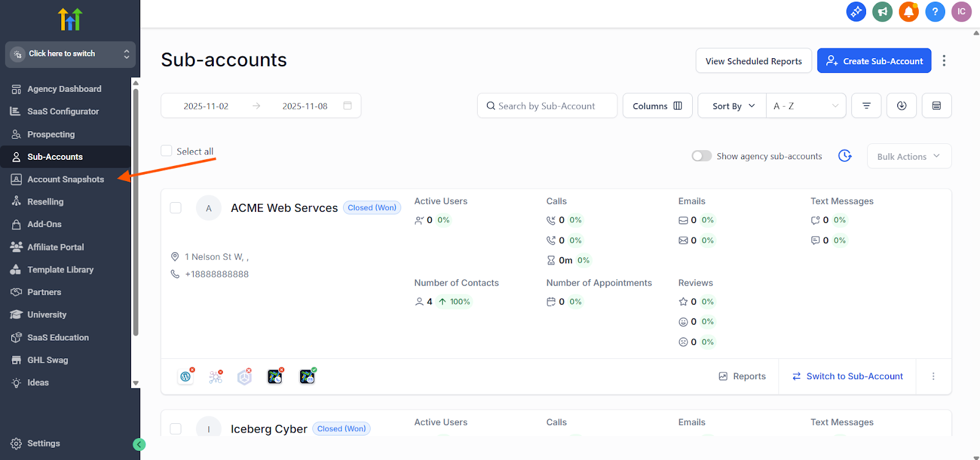Select Sub-Accounts in sidebar
This screenshot has width=980, height=460.
coord(66,157)
